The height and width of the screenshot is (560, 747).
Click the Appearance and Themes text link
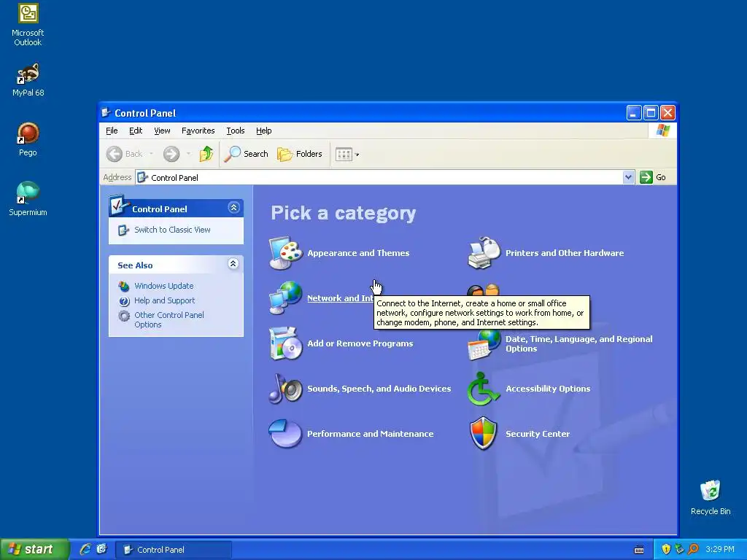click(358, 253)
